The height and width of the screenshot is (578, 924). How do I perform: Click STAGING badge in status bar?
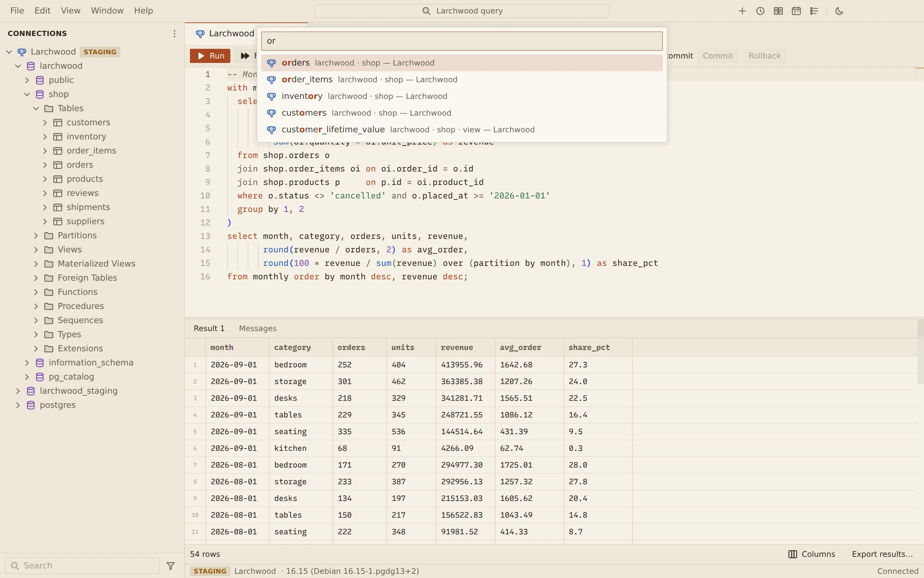(x=210, y=571)
